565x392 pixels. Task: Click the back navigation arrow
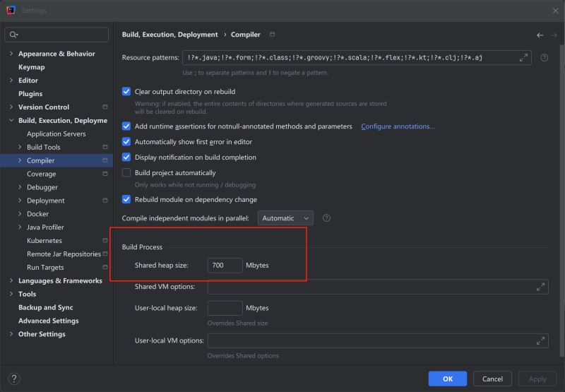(x=540, y=35)
